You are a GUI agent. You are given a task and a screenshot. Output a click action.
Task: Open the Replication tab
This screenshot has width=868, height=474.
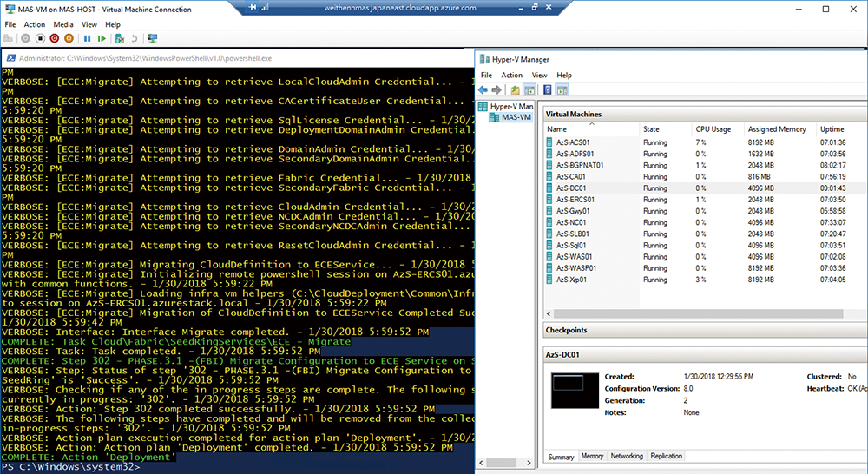point(666,456)
